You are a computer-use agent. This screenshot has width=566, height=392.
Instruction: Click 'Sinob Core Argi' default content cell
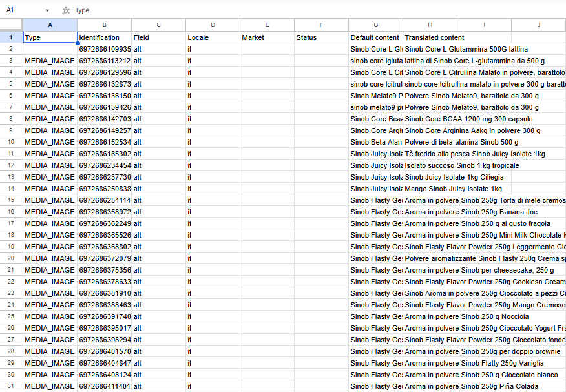(376, 130)
